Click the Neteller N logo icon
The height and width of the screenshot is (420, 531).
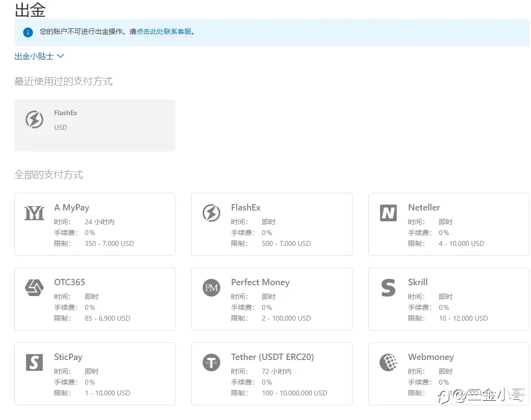click(x=388, y=213)
